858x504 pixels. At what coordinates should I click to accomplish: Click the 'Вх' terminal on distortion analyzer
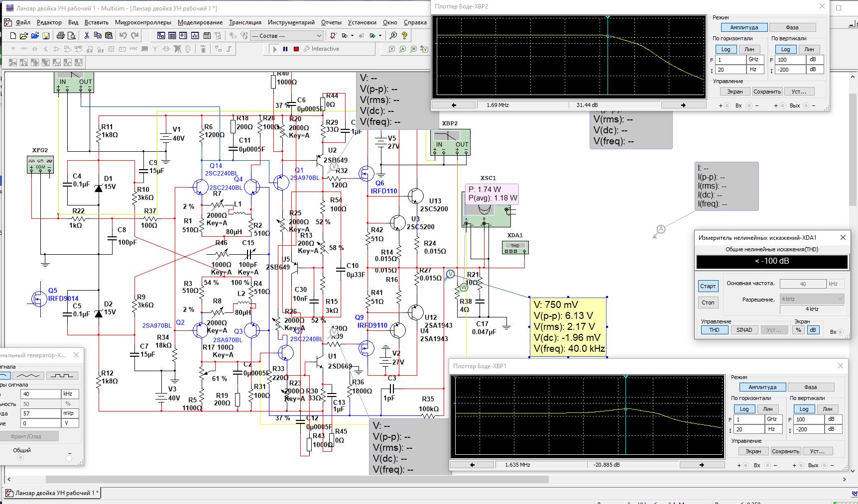pyautogui.click(x=841, y=332)
